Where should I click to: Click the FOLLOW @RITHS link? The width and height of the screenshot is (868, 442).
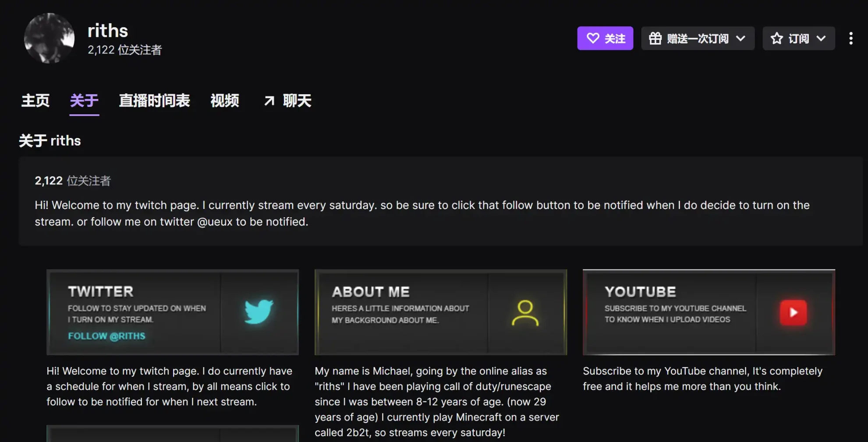pos(106,336)
